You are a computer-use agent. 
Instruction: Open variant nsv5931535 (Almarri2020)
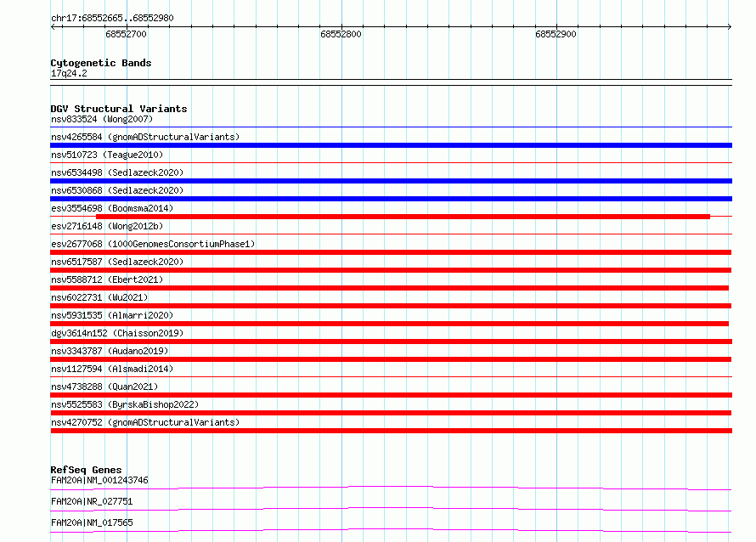112,315
